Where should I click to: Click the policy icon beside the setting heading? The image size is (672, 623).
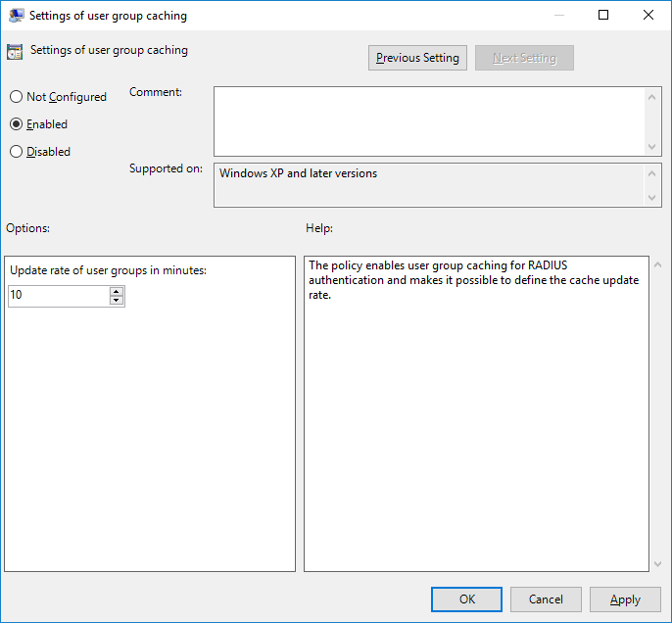[15, 52]
